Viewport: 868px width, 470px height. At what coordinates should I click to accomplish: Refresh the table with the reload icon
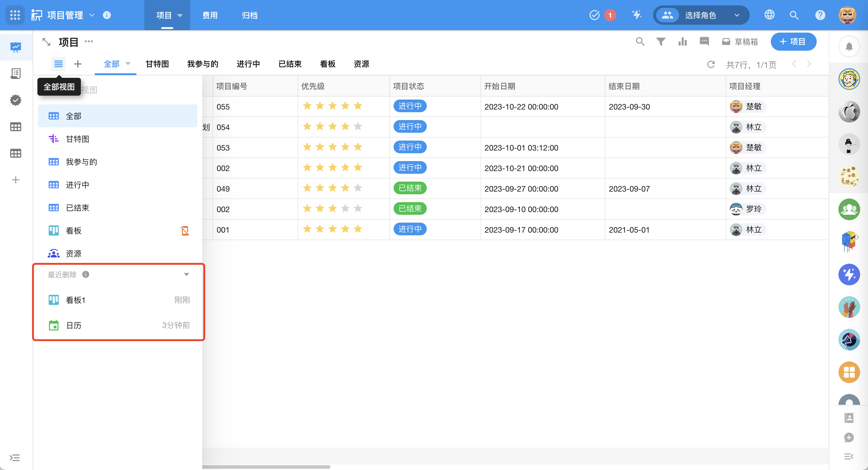pyautogui.click(x=711, y=64)
